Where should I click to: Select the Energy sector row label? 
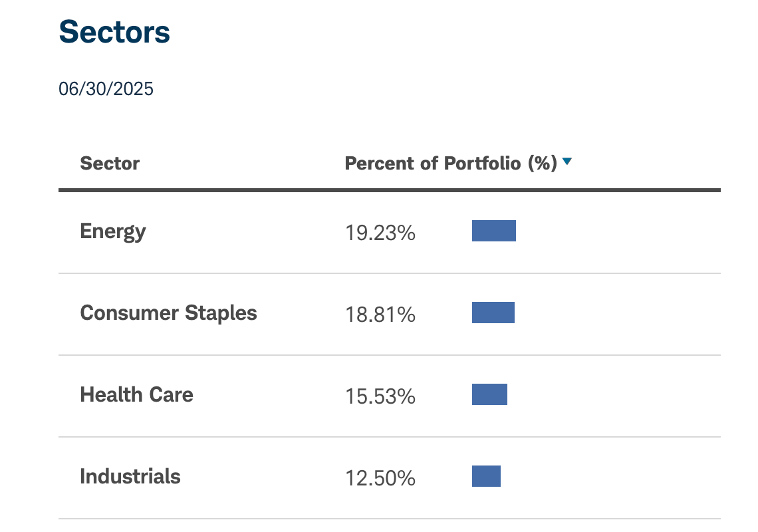113,231
